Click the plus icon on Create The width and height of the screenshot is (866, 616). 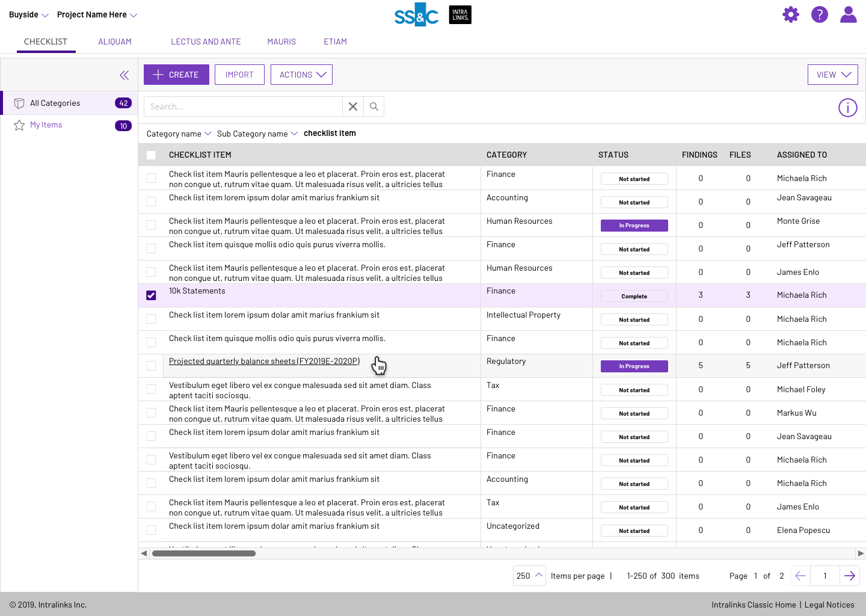[x=158, y=75]
